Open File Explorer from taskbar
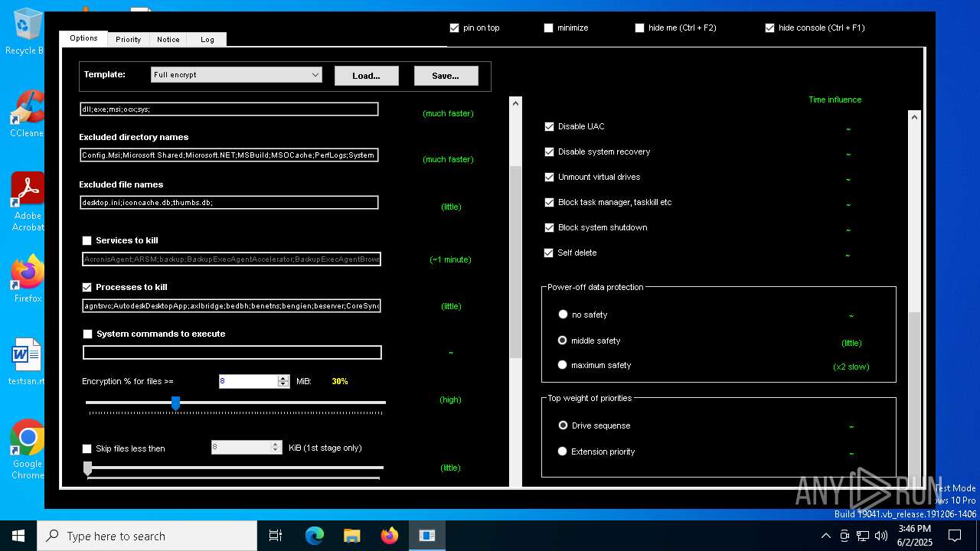 [352, 536]
